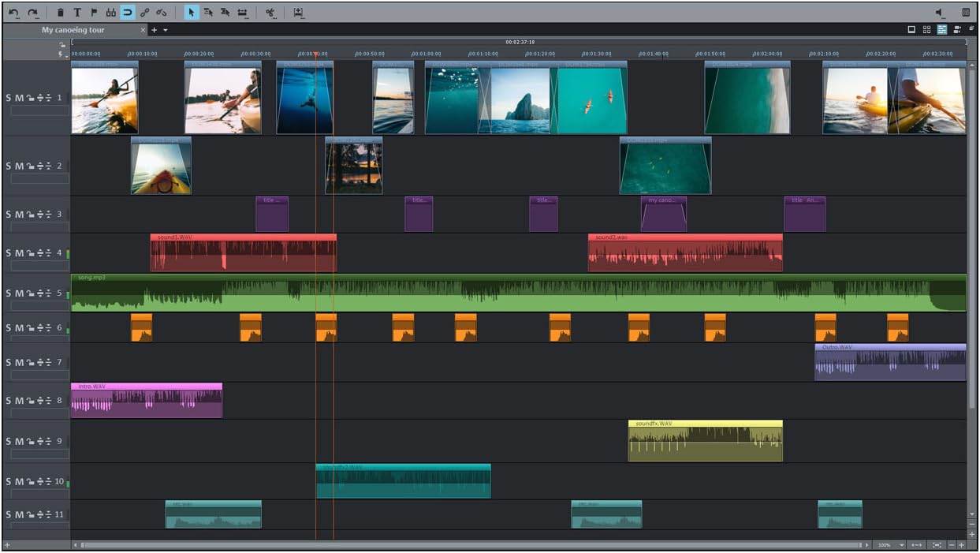Screen dimensions: 980x553
Task: Switch to storyboard single-frame view icon
Action: coord(911,30)
